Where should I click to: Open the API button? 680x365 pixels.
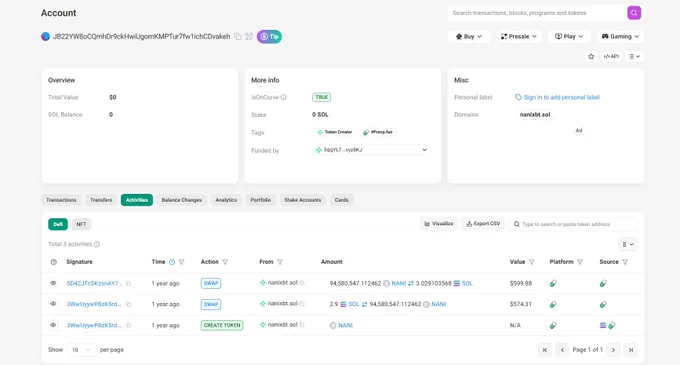coord(611,56)
